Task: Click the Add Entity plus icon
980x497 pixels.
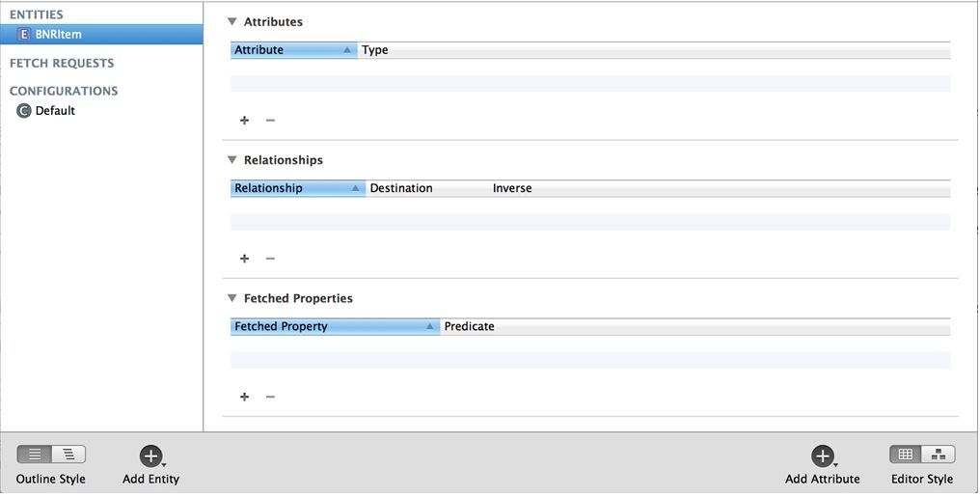Action: (x=150, y=456)
